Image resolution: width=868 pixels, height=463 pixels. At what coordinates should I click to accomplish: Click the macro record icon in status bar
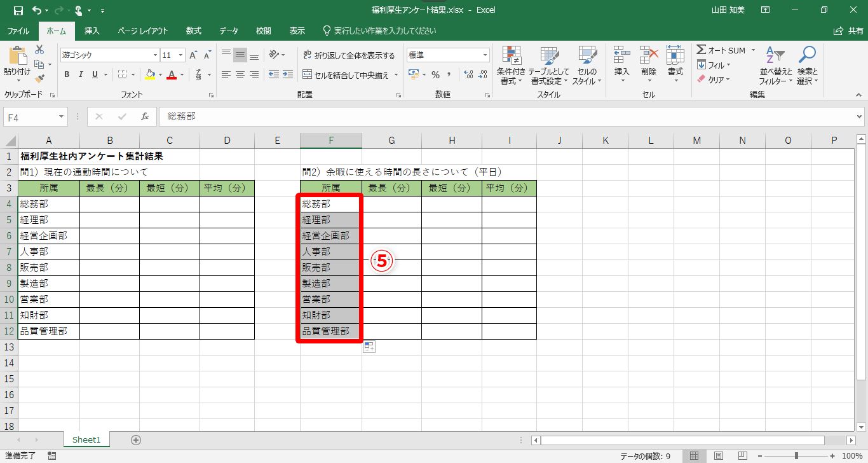51,456
